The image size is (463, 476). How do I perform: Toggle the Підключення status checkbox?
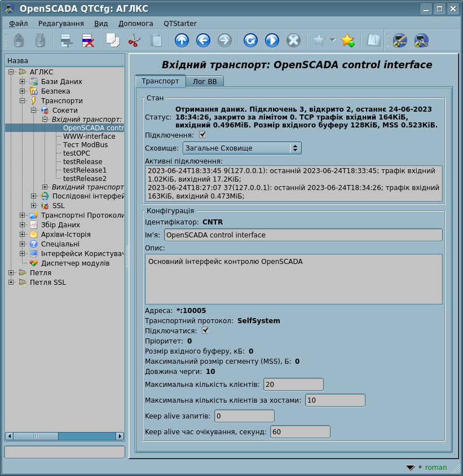pos(202,134)
